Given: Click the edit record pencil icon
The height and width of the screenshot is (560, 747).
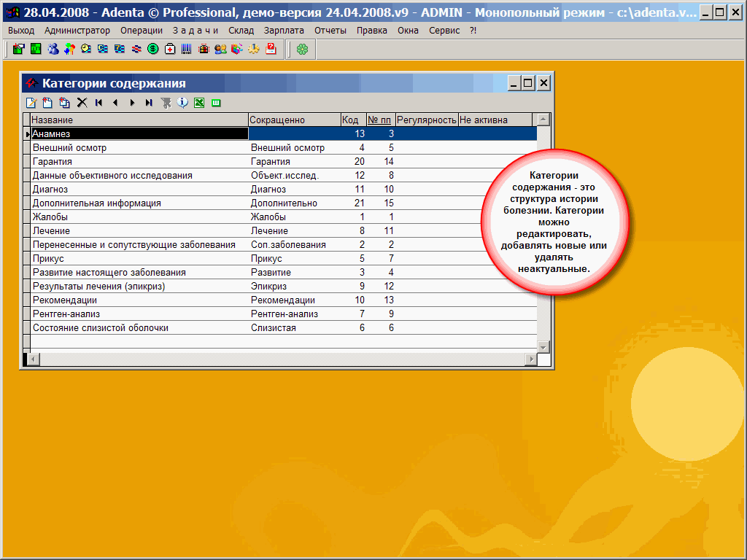Looking at the screenshot, I should click(31, 103).
